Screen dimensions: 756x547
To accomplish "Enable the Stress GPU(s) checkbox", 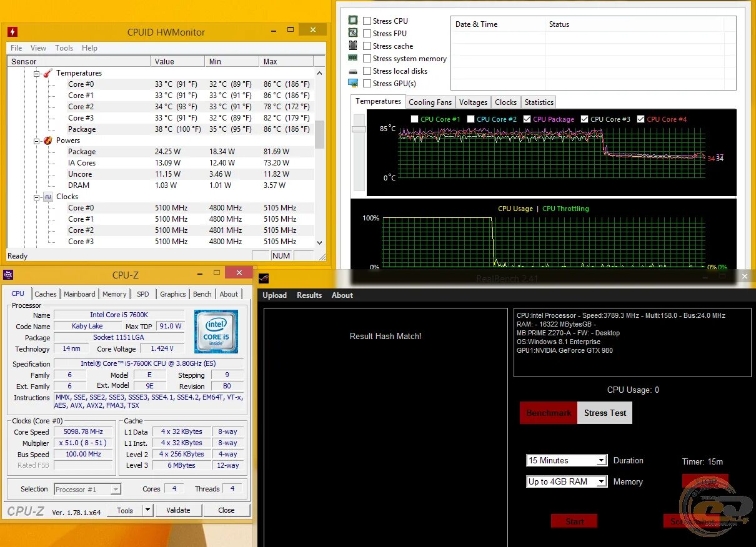I will (x=367, y=83).
